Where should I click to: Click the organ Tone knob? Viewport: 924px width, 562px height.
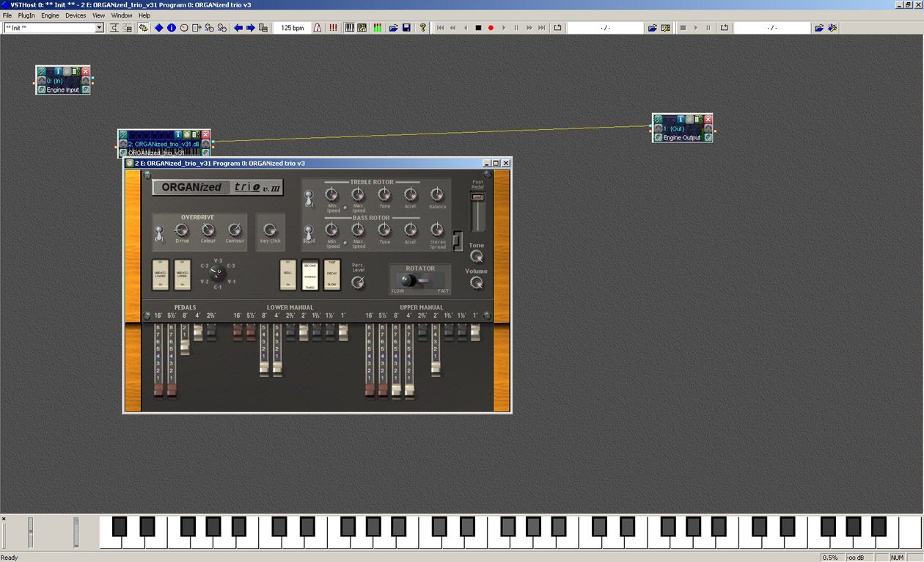[477, 257]
